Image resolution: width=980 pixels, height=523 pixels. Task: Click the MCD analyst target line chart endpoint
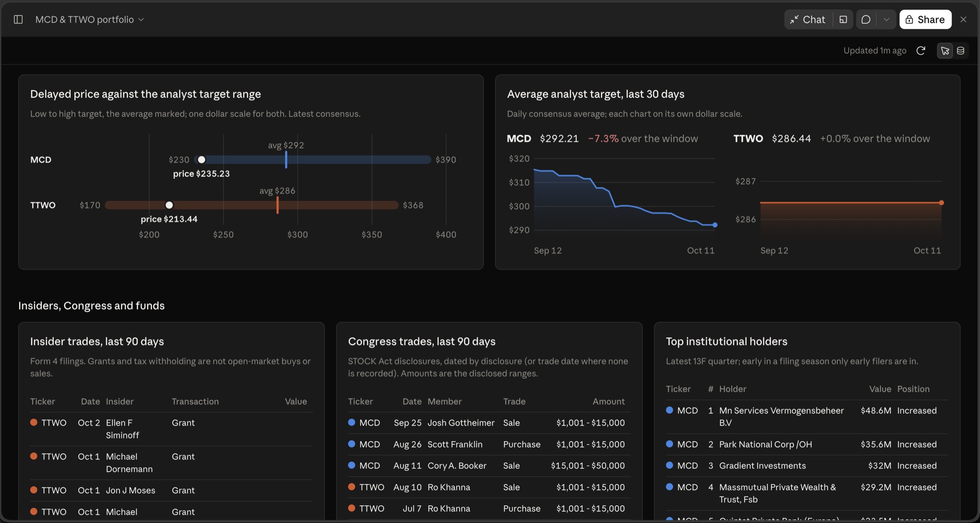(x=715, y=225)
